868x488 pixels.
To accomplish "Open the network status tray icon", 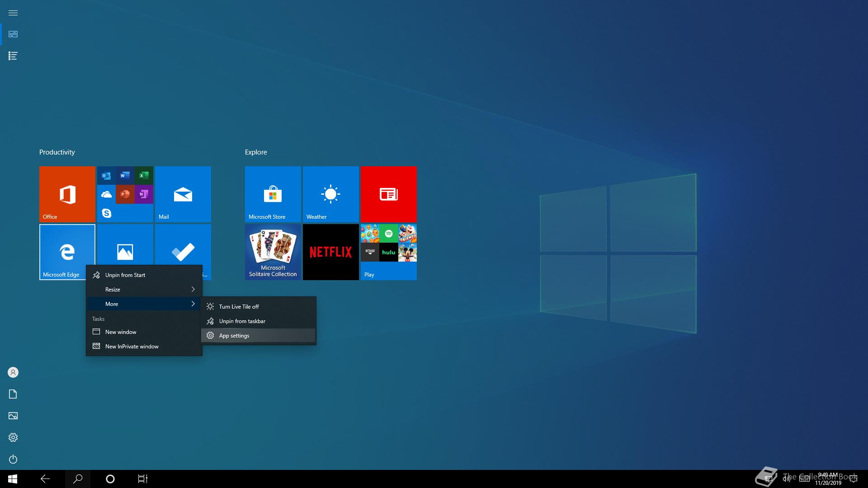I will coord(768,479).
